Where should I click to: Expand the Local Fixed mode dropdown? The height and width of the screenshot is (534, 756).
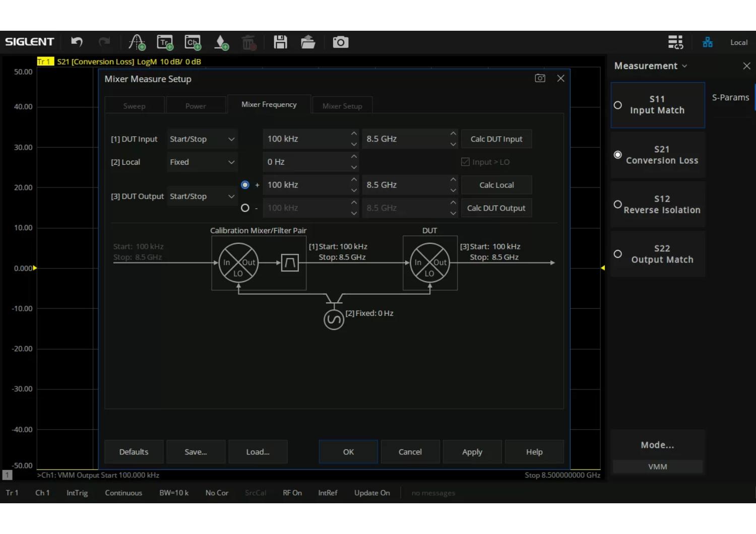[202, 162]
